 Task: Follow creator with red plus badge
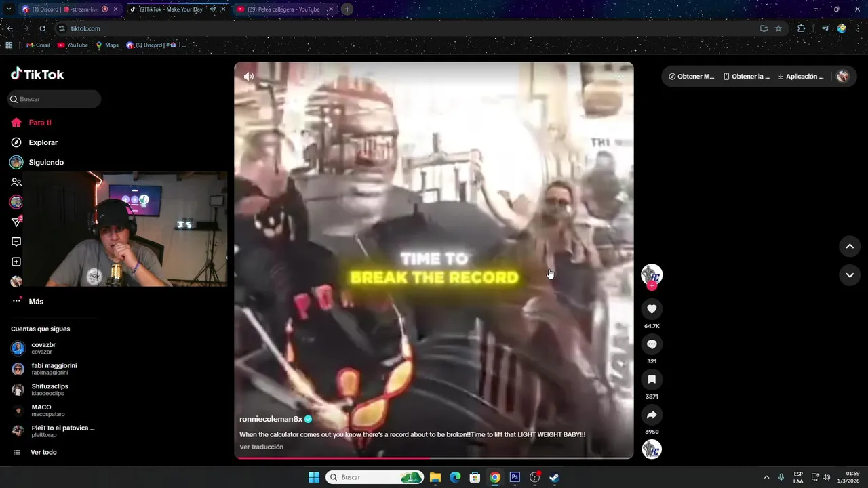tap(652, 286)
